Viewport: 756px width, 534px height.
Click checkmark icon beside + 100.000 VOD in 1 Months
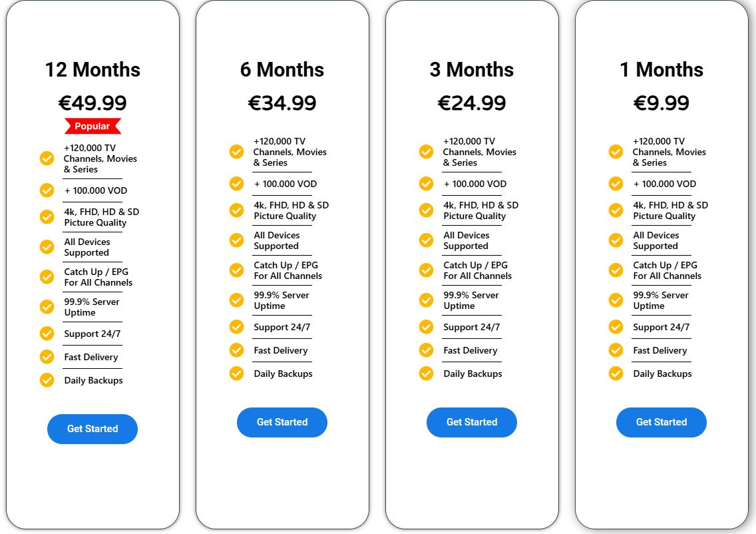point(616,183)
